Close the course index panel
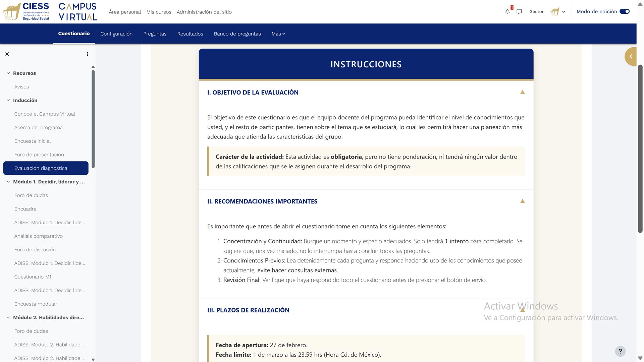 pyautogui.click(x=7, y=54)
